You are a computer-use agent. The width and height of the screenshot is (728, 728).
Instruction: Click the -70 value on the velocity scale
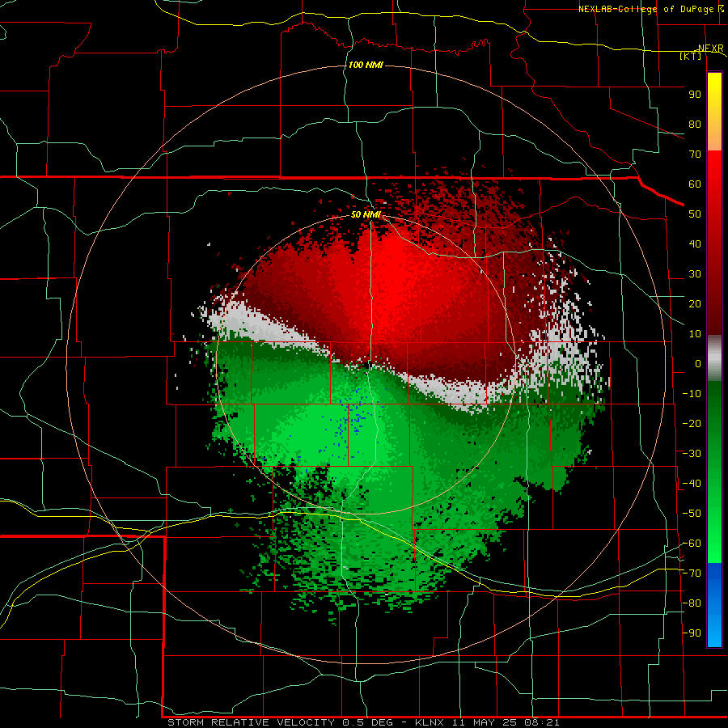[692, 574]
